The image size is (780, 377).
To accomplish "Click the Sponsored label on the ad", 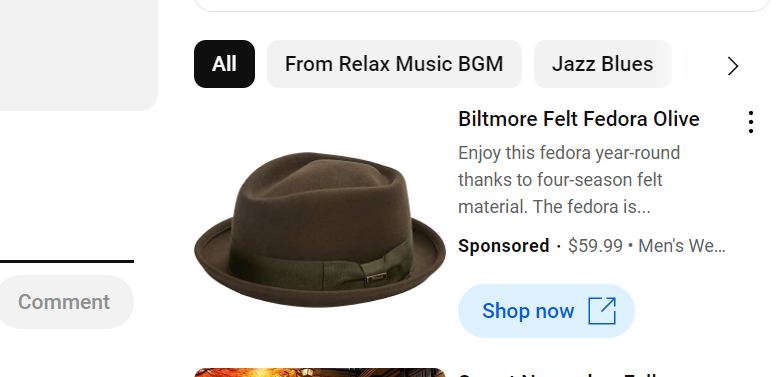I will point(503,246).
